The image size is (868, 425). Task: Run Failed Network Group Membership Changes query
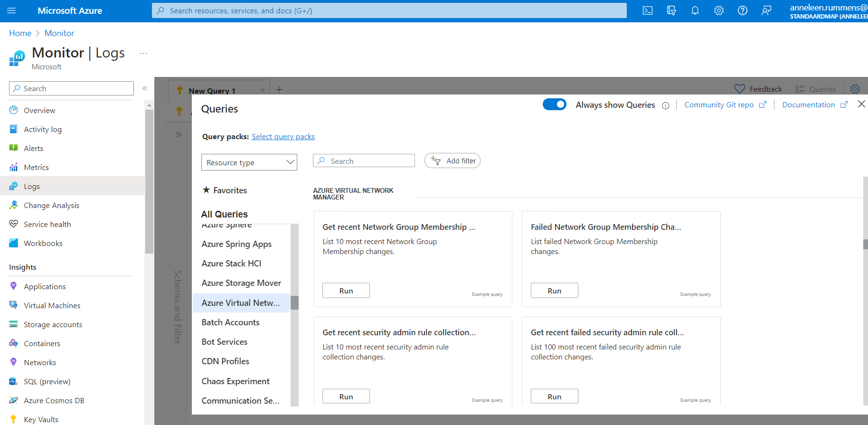pyautogui.click(x=555, y=291)
